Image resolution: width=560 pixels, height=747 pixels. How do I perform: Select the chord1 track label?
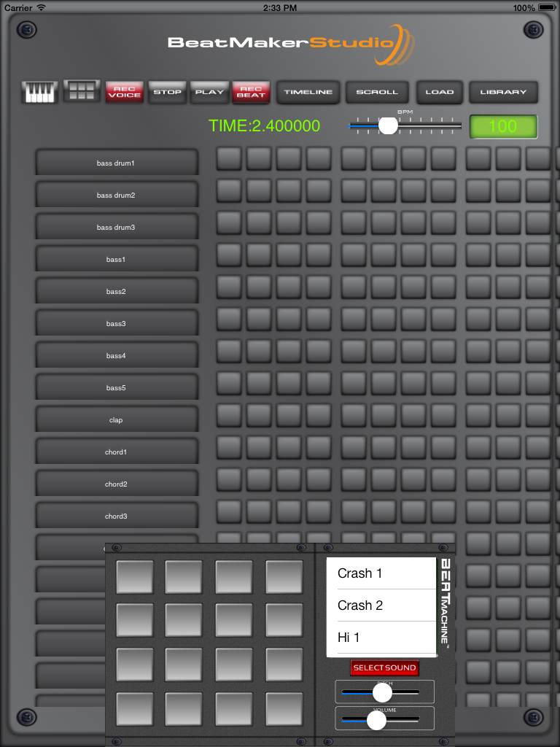point(116,452)
